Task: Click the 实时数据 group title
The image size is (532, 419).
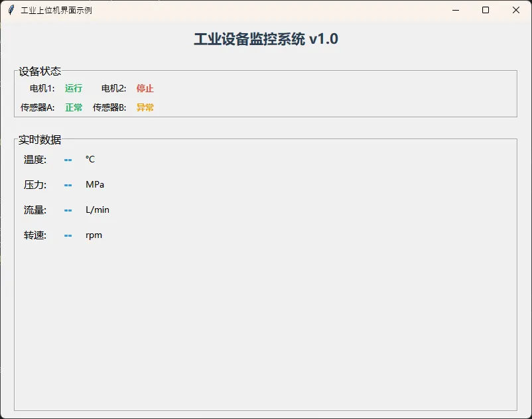Action: pyautogui.click(x=40, y=140)
